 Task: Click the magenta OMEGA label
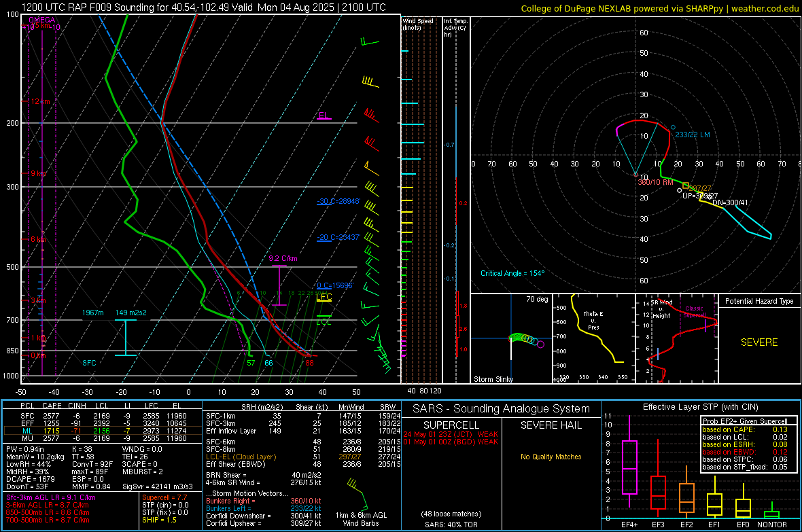pyautogui.click(x=42, y=20)
